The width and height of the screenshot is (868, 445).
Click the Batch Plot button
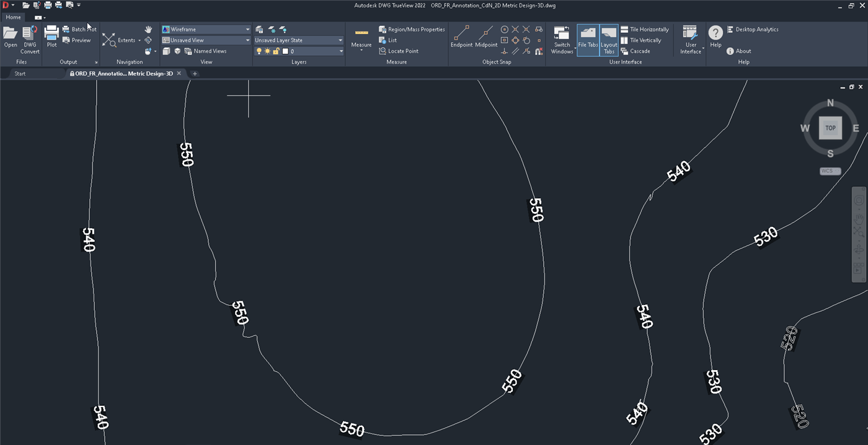[x=79, y=29]
